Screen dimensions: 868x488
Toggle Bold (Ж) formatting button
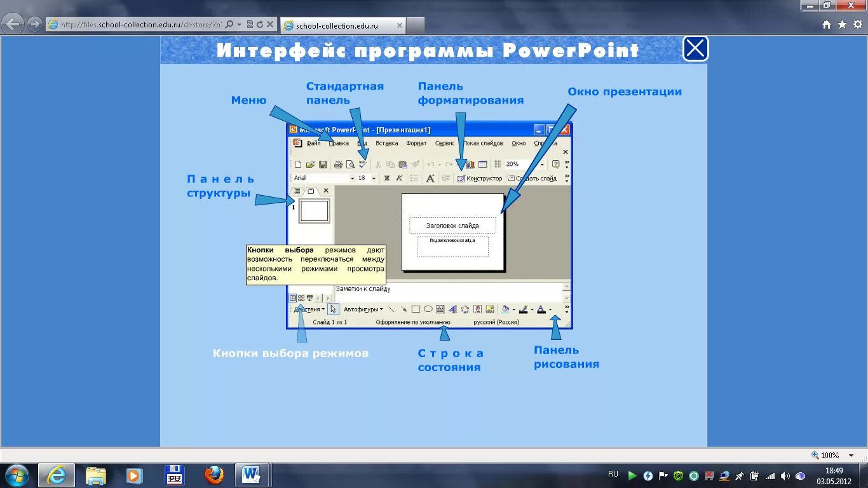click(386, 179)
